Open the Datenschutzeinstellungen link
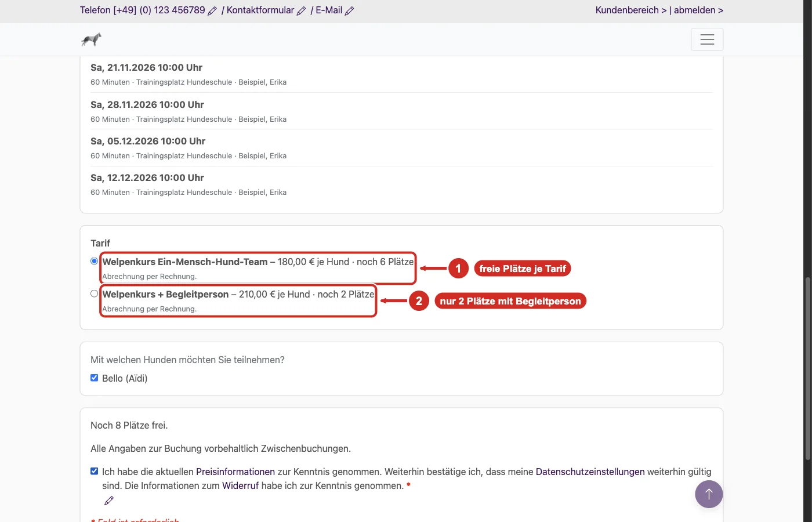Image resolution: width=812 pixels, height=522 pixels. tap(590, 472)
